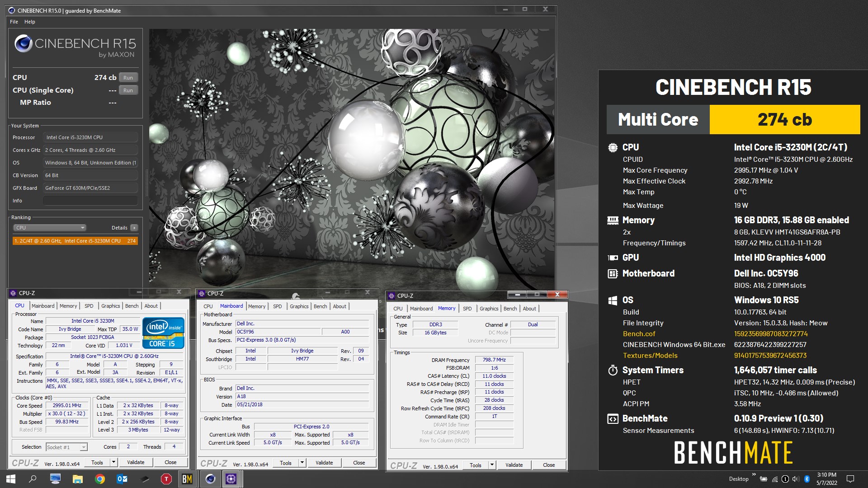
Task: Open the volume speaker tray icon
Action: (x=796, y=479)
